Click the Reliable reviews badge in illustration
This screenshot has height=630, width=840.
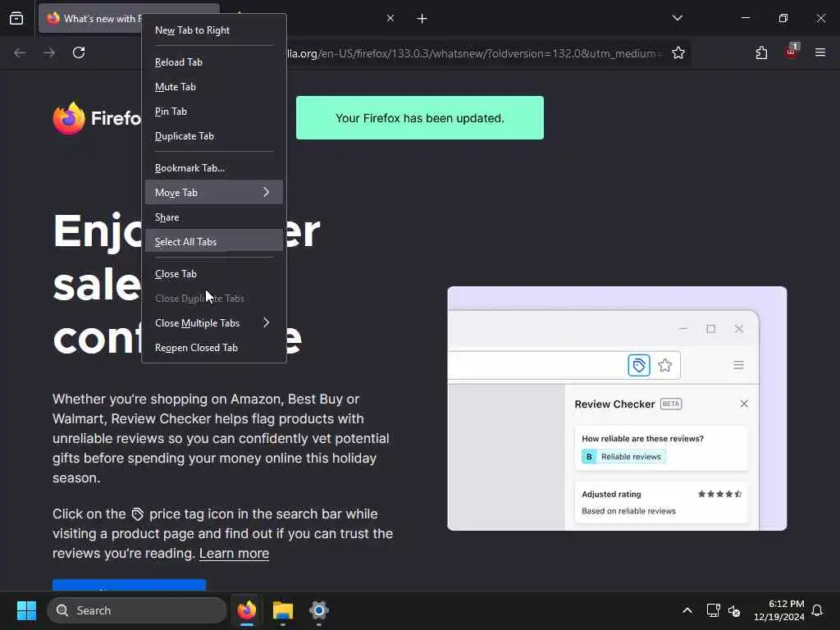(623, 457)
